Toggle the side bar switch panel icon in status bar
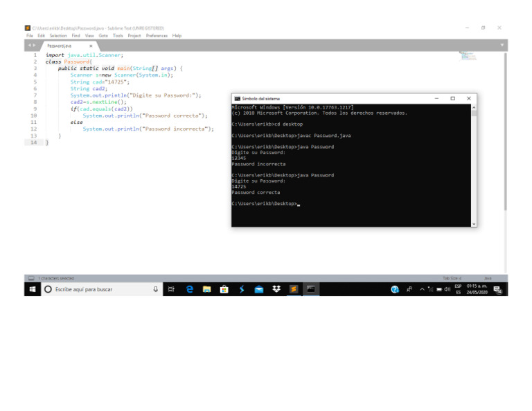Image resolution: width=532 pixels, height=411 pixels. coord(31,278)
